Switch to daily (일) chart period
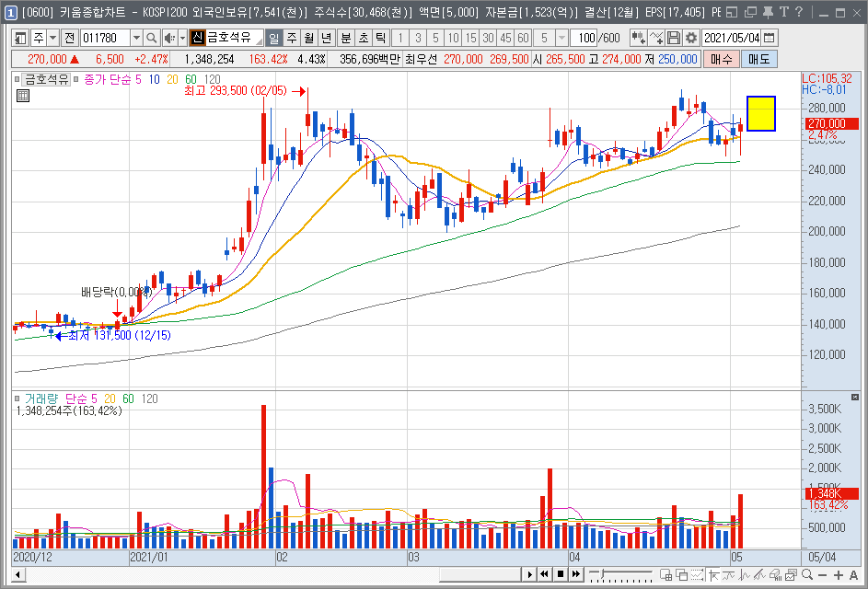The height and width of the screenshot is (589, 868). pyautogui.click(x=273, y=39)
